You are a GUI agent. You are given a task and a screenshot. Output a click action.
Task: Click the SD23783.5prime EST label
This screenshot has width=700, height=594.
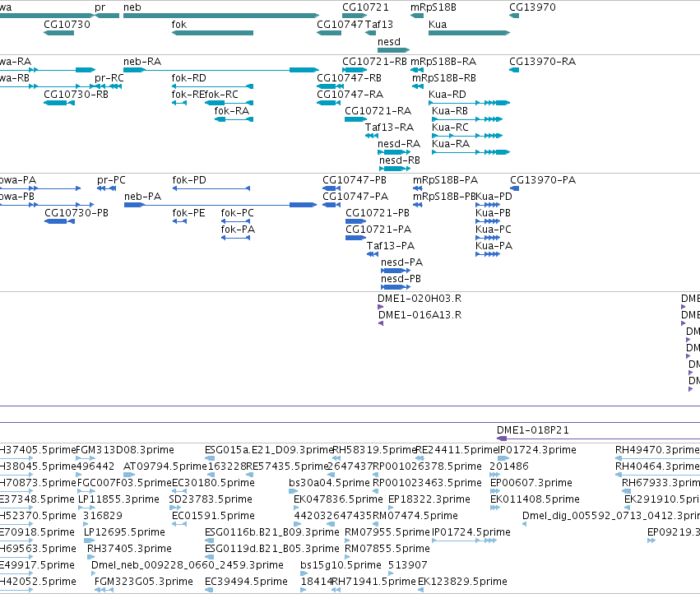pyautogui.click(x=211, y=499)
